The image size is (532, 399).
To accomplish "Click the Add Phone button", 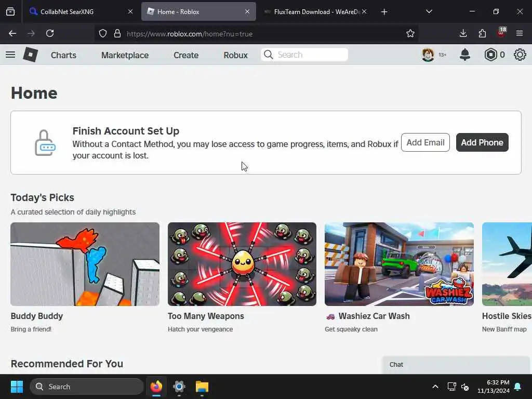I will tap(482, 142).
